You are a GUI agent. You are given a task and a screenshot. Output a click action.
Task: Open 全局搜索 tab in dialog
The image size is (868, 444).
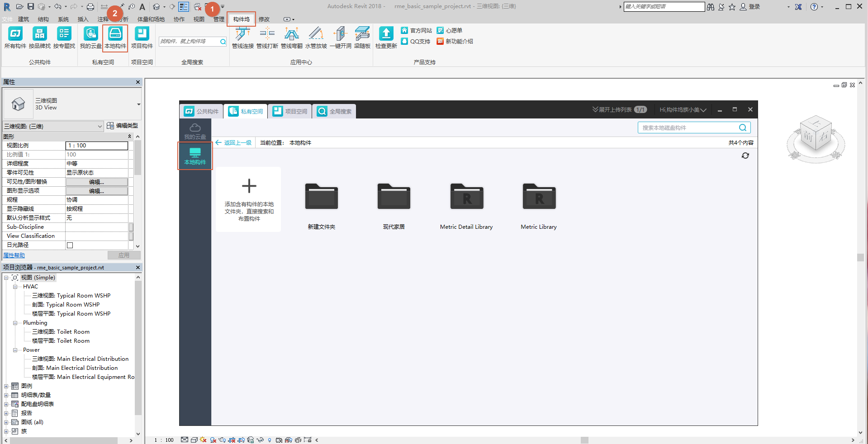coord(334,111)
